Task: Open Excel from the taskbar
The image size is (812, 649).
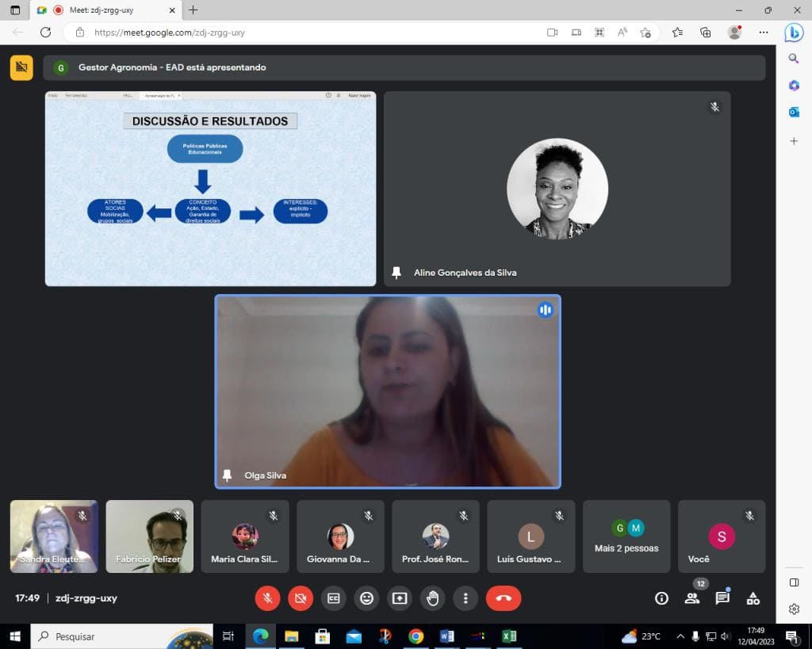Action: pyautogui.click(x=509, y=636)
